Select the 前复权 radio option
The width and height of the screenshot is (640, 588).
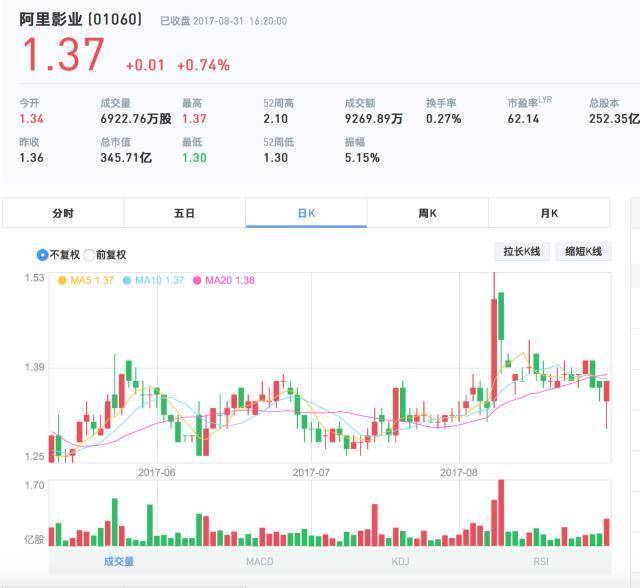click(x=89, y=255)
